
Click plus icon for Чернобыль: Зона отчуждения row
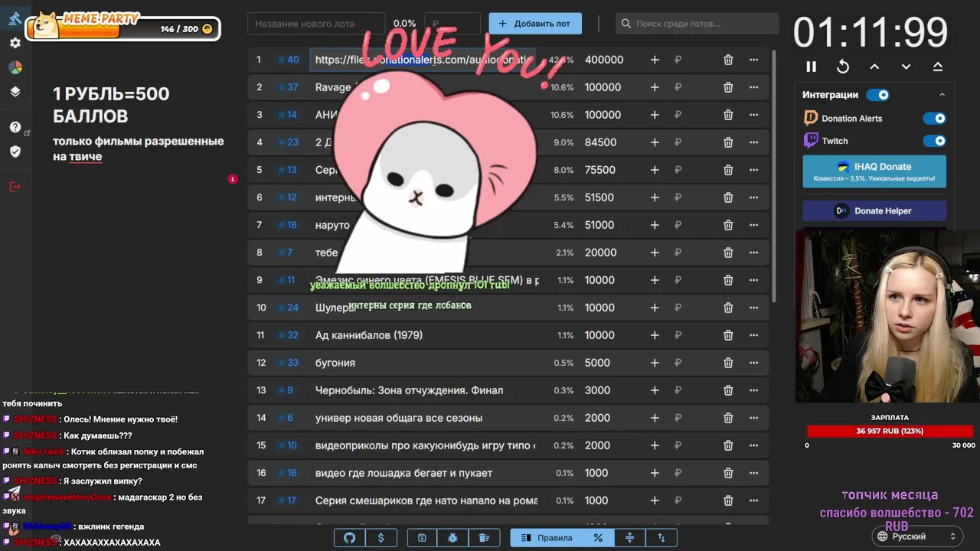(655, 390)
